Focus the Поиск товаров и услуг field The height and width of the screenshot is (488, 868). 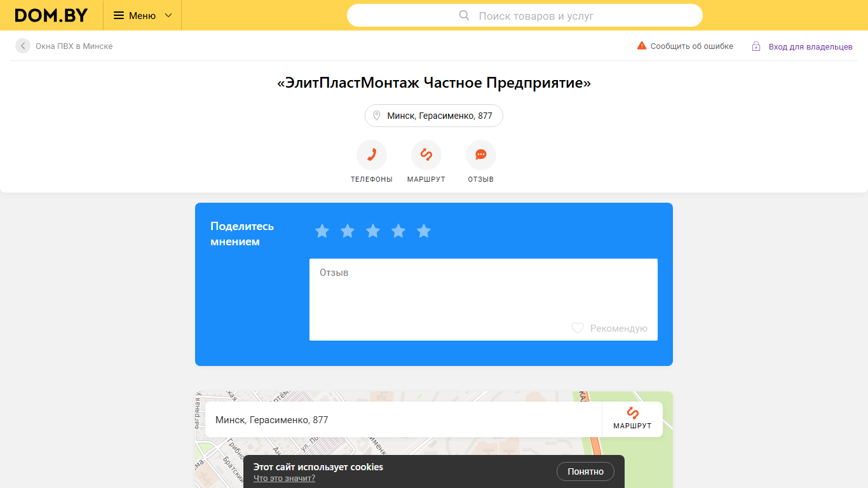pyautogui.click(x=525, y=15)
